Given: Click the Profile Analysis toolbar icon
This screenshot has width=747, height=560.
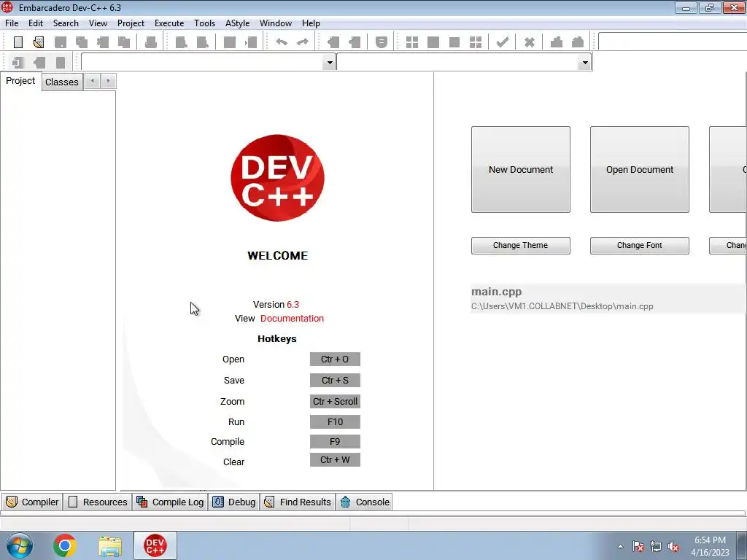Looking at the screenshot, I should click(x=557, y=42).
